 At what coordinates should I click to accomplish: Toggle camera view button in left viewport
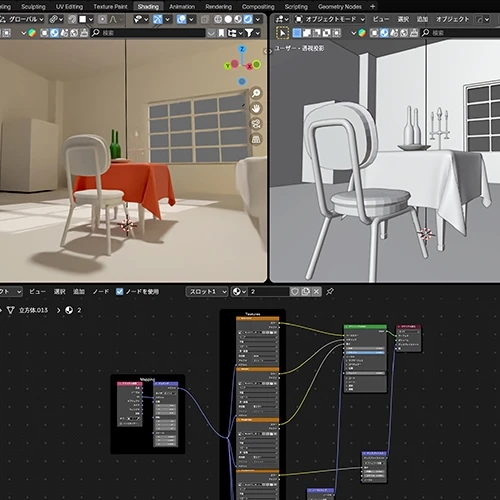pos(256,124)
